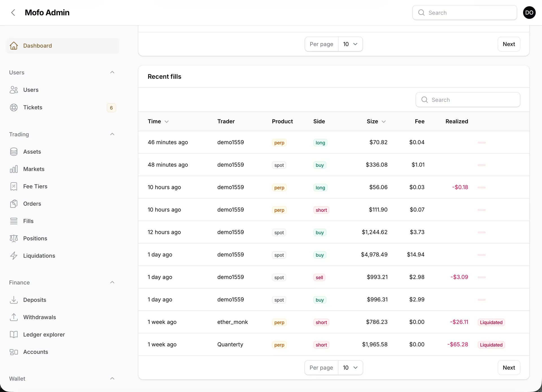Screen dimensions: 542x392
Task: Sort Recent fills by Size column
Action: 376,121
